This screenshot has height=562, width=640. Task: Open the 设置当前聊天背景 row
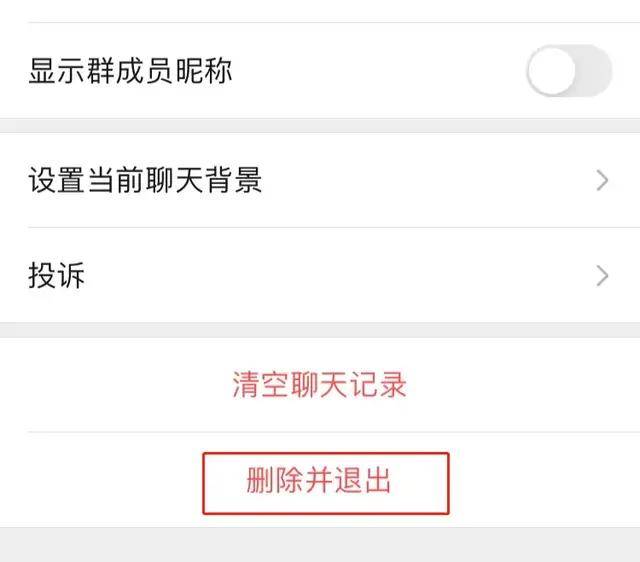[320, 181]
